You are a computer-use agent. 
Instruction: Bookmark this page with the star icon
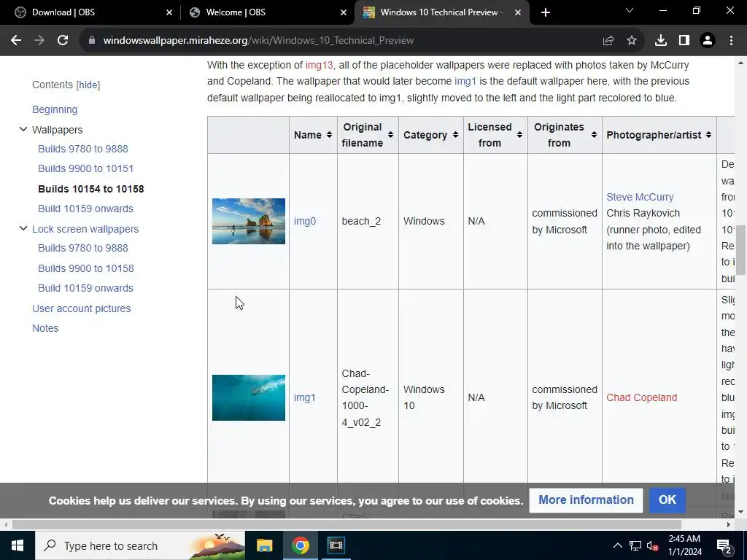tap(632, 41)
